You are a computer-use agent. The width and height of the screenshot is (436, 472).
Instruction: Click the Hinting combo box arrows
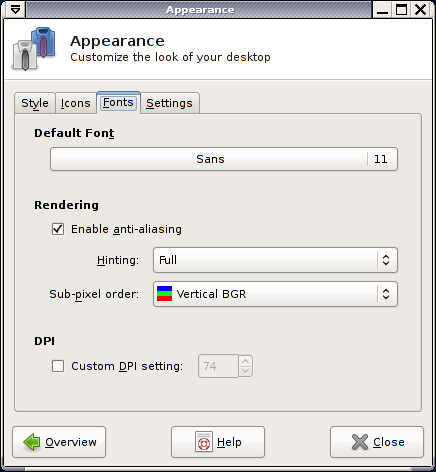(386, 260)
